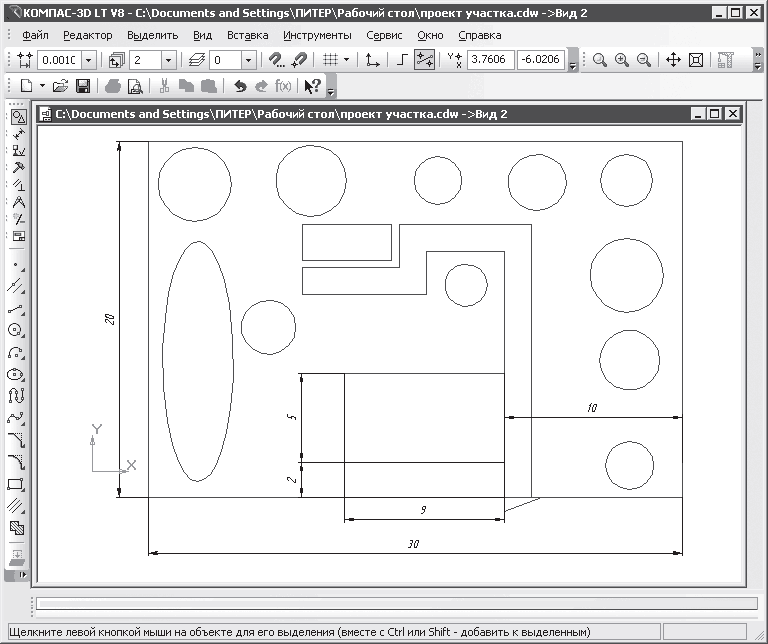This screenshot has height=644, width=768.
Task: Click the Save document icon
Action: [x=83, y=86]
